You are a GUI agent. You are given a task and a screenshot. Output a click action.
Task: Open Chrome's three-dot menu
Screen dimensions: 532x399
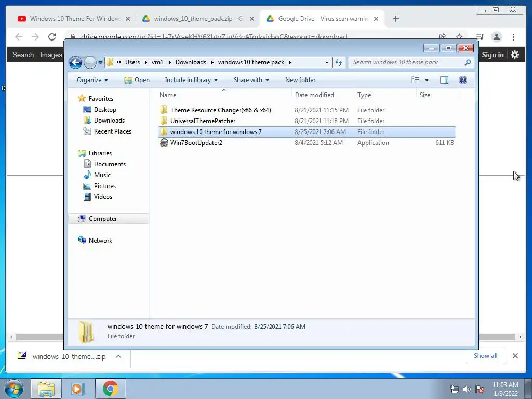513,37
